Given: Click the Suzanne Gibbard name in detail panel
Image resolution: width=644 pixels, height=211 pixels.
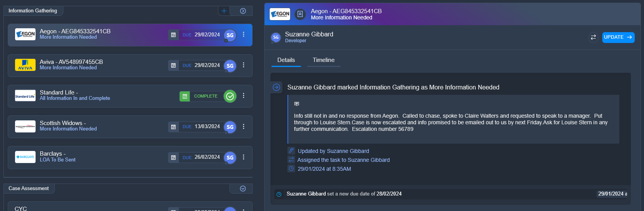Looking at the screenshot, I should 309,34.
